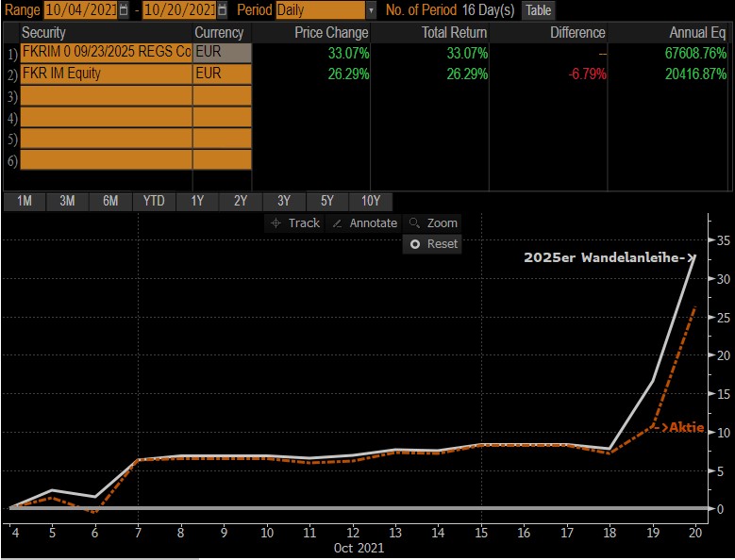Screen dimensions: 735x560
Task: Select the 1Y range tab
Action: click(x=197, y=202)
